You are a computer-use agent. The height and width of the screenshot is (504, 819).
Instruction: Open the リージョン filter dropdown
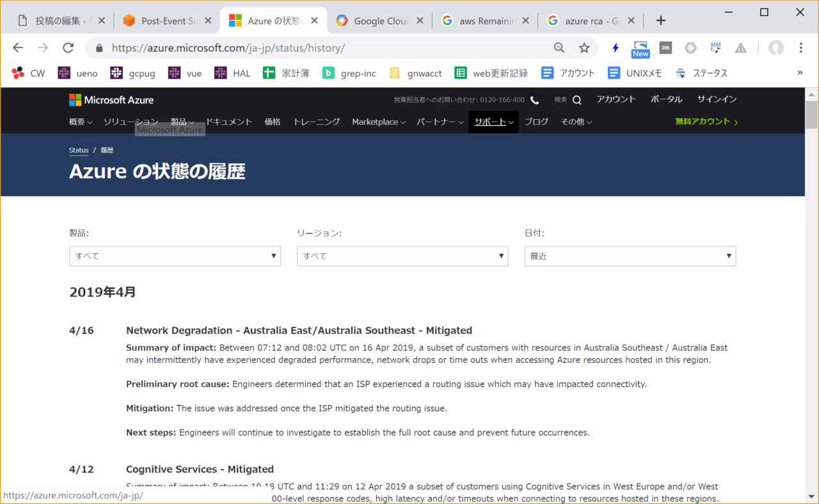402,256
